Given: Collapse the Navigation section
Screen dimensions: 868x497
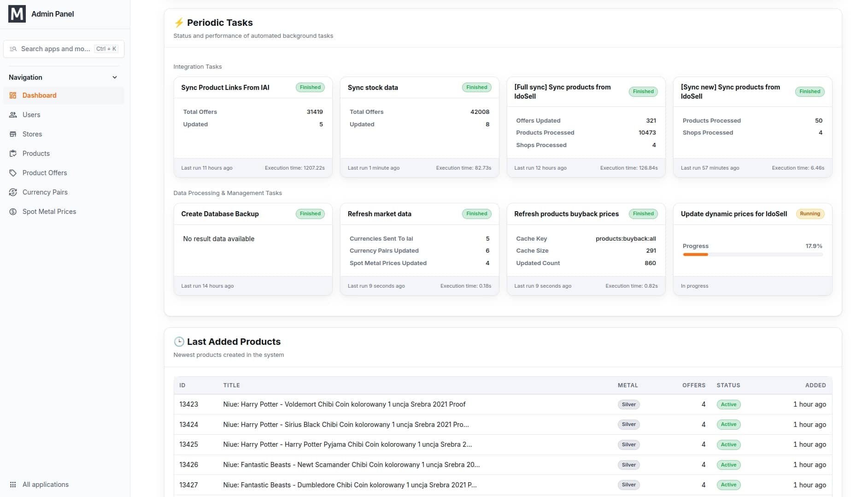Looking at the screenshot, I should [x=115, y=77].
